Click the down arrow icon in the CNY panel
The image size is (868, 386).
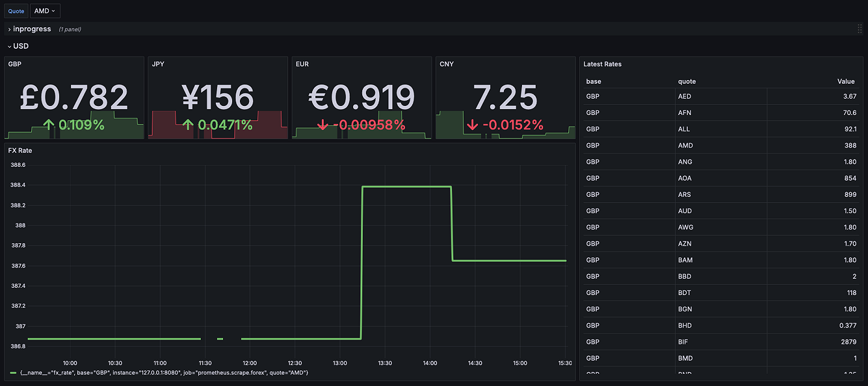pyautogui.click(x=473, y=125)
